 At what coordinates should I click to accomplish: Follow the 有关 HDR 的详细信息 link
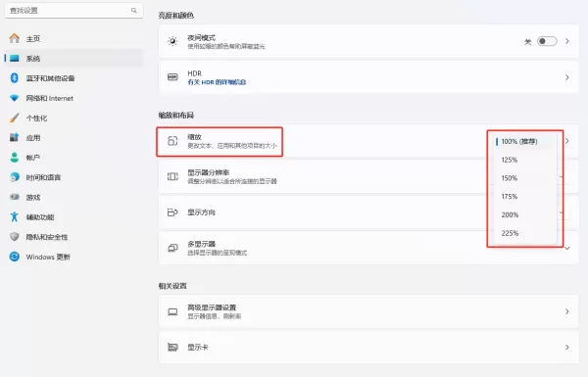point(217,82)
